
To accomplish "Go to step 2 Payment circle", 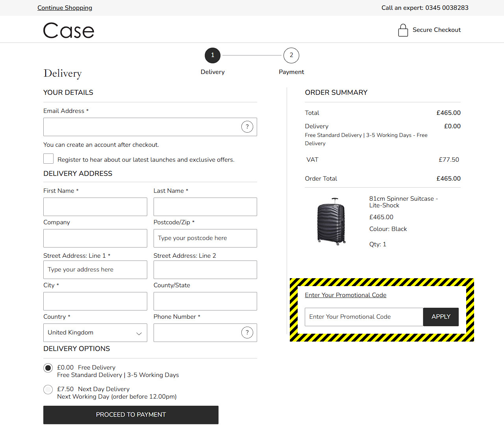I will 291,55.
